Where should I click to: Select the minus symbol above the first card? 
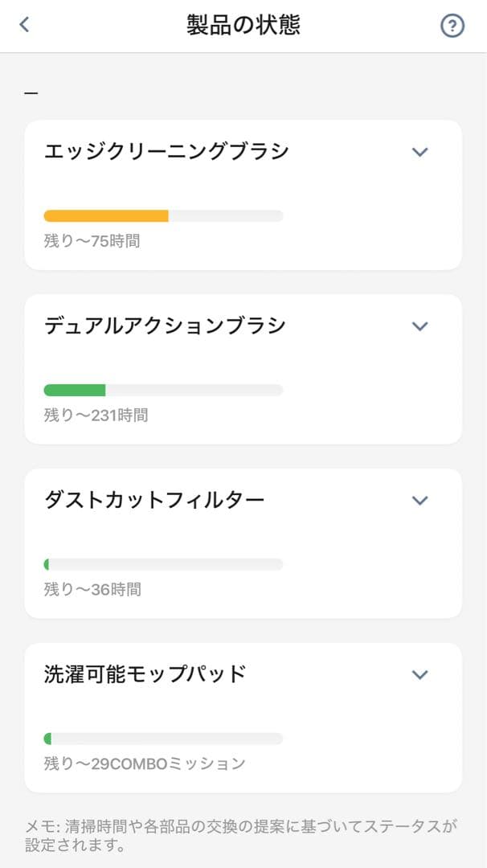31,92
